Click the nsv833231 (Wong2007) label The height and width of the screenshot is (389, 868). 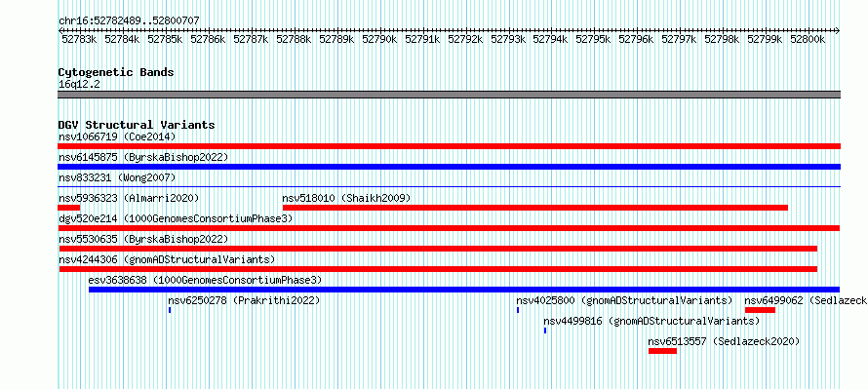click(117, 177)
